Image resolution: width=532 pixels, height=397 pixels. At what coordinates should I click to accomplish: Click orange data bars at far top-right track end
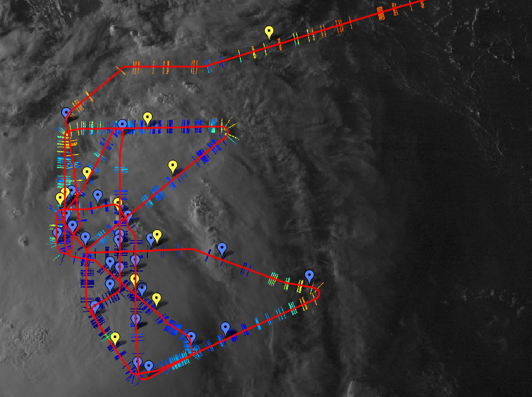(x=380, y=12)
